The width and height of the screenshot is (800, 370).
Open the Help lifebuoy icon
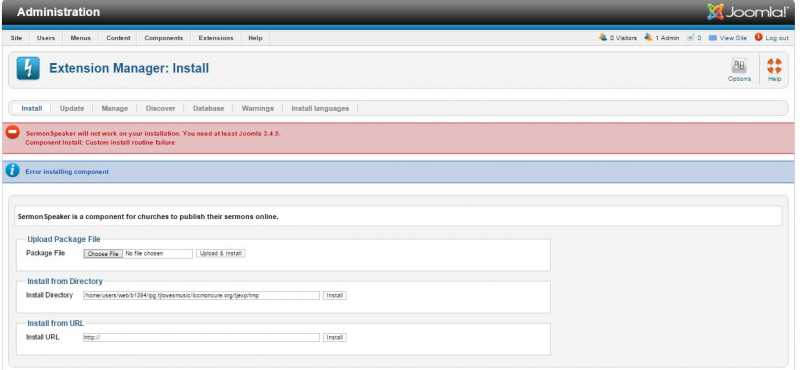point(774,70)
